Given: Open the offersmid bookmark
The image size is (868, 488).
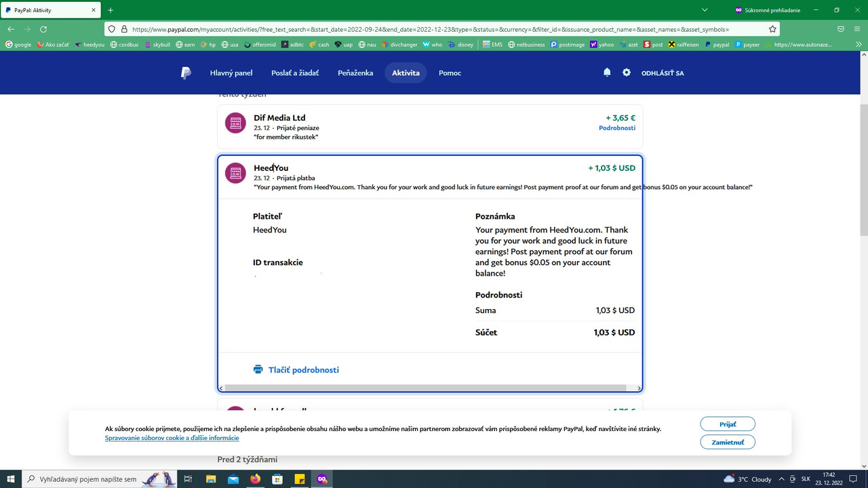Looking at the screenshot, I should click(x=260, y=45).
